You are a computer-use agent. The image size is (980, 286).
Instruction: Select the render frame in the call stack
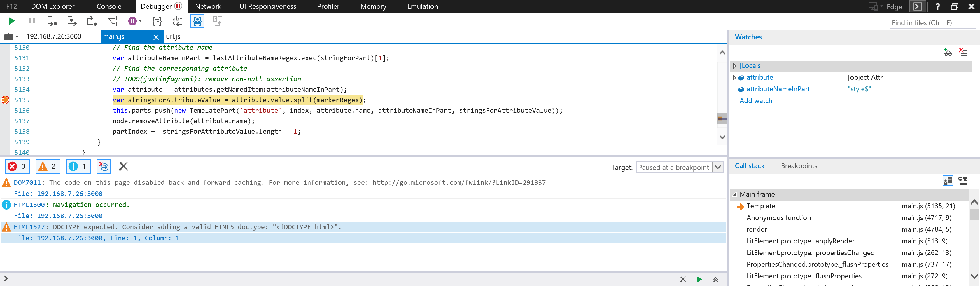click(756, 229)
